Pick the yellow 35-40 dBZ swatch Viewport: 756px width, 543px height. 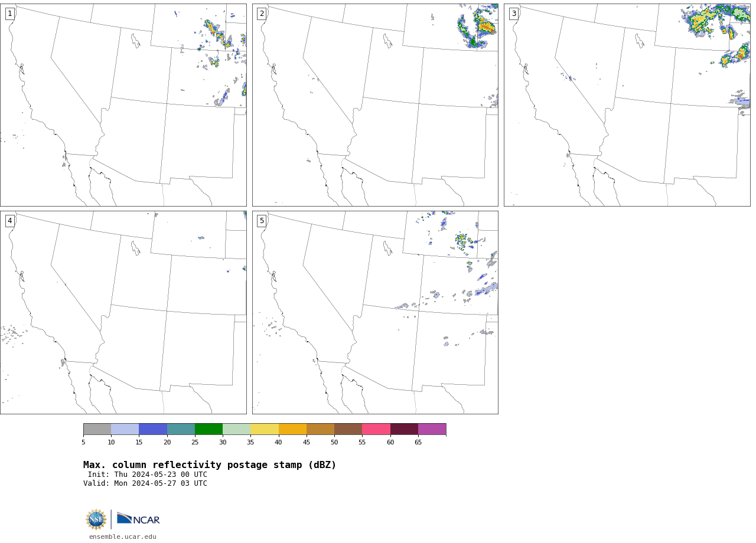265,429
